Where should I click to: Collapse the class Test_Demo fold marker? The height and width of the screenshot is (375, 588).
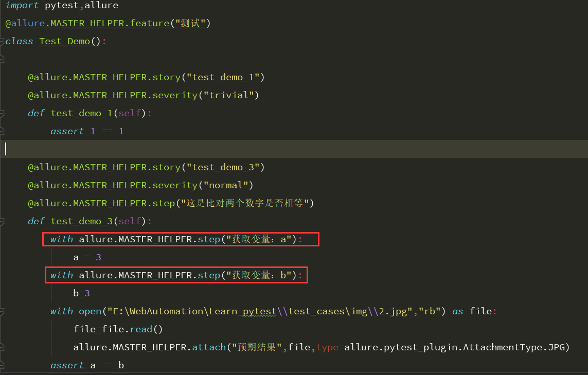coord(2,41)
